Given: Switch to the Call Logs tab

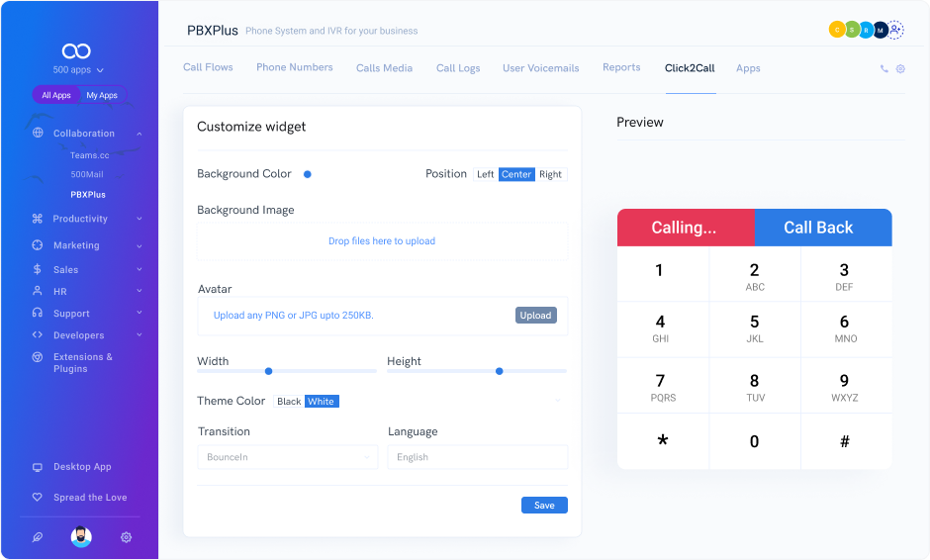Looking at the screenshot, I should [458, 68].
